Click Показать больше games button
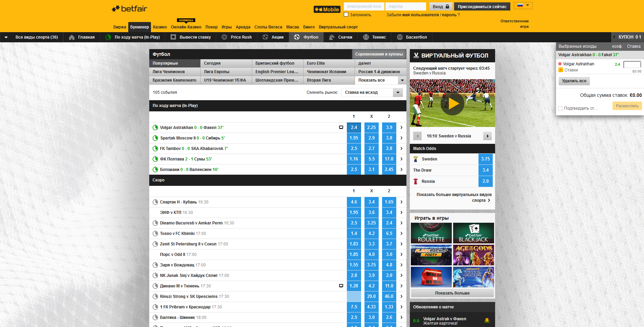The height and width of the screenshot is (327, 644). (452, 293)
